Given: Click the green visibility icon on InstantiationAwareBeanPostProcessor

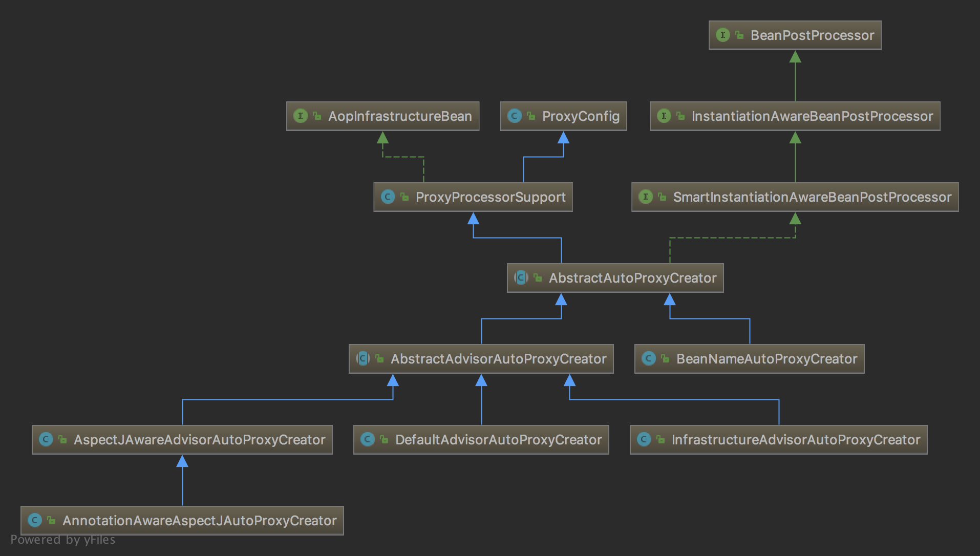Looking at the screenshot, I should [x=680, y=116].
